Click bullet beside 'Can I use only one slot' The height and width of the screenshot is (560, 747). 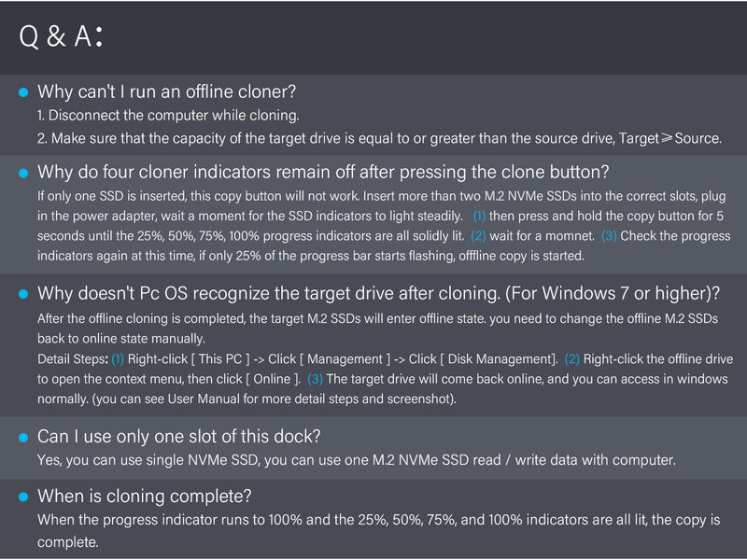23,437
